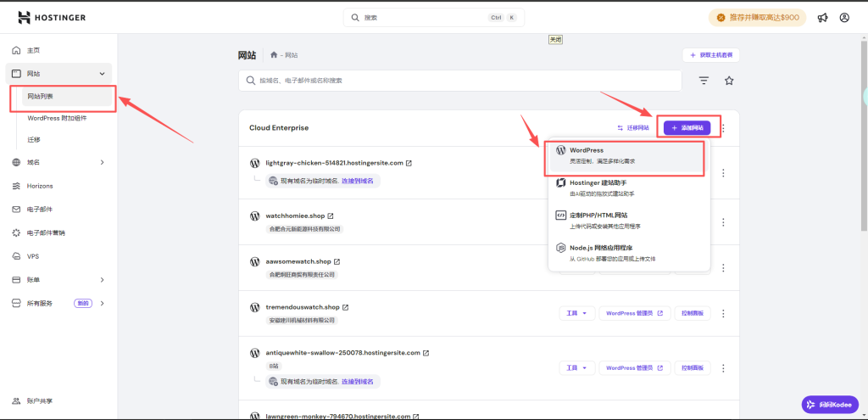
Task: Open three-dot menu for tremendouswatch.shop row
Action: pos(723,314)
